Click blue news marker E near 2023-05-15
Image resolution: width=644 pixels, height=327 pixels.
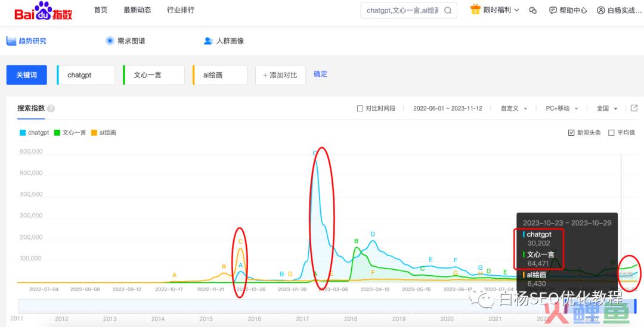(431, 259)
